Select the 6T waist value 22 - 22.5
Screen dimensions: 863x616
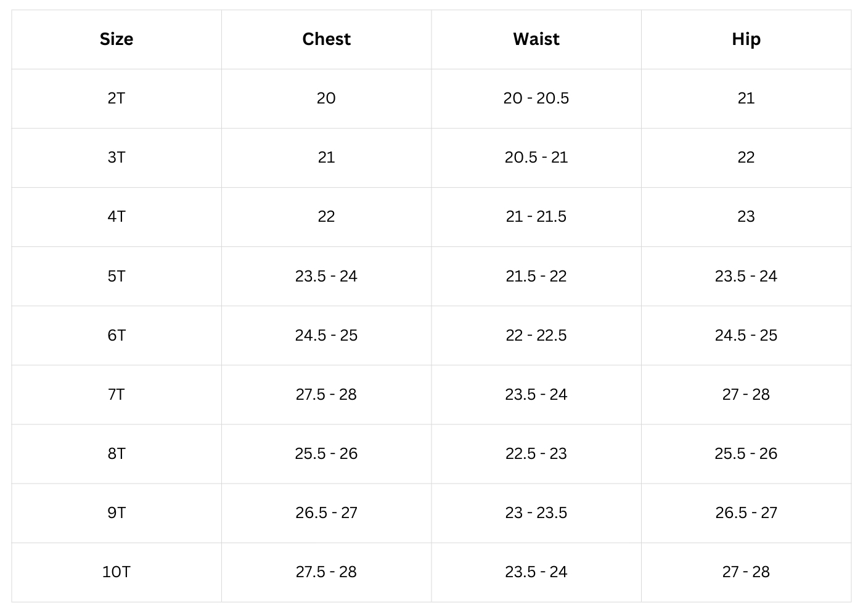point(536,335)
